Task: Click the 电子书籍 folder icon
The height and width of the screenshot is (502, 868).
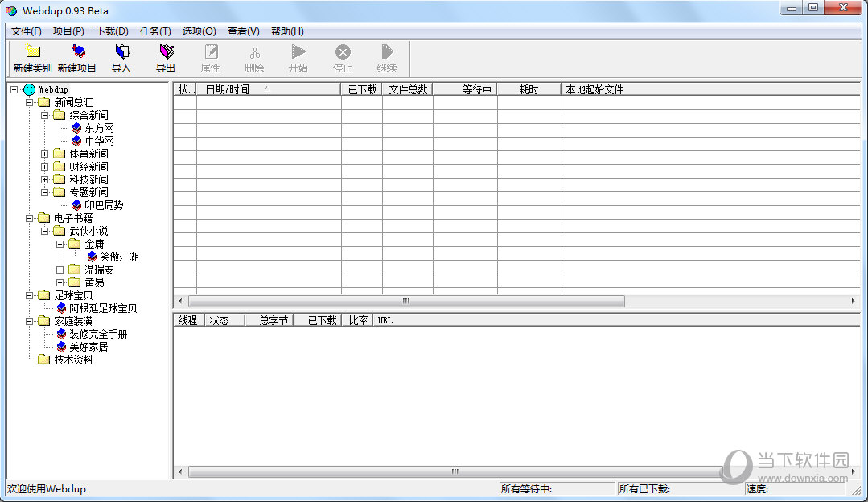Action: click(44, 218)
